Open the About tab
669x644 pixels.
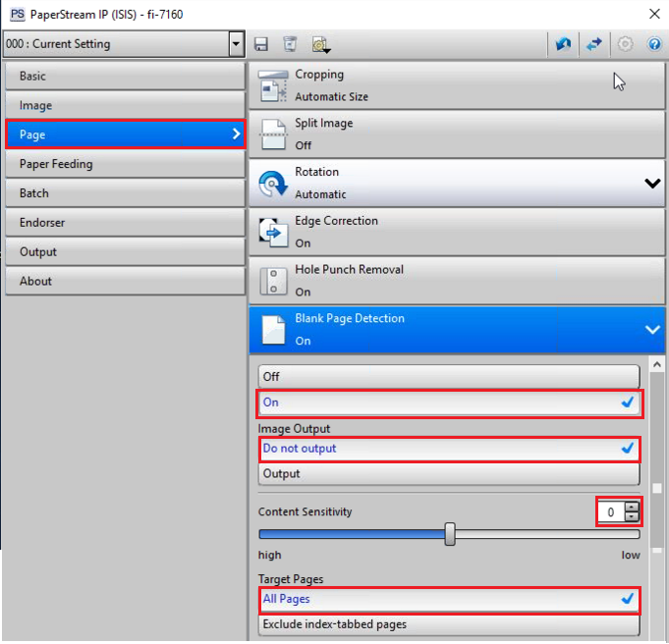126,281
